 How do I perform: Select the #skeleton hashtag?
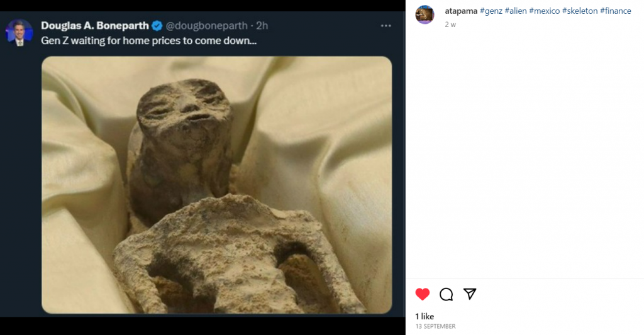[580, 11]
